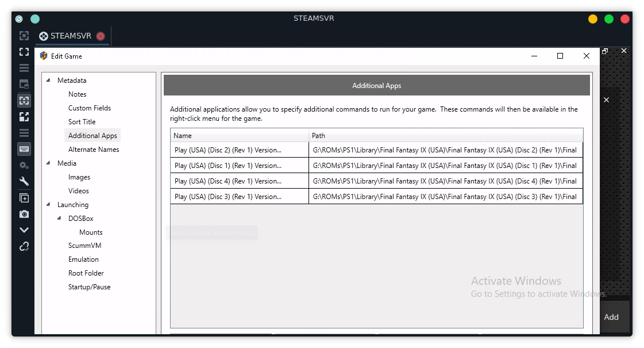Open the Notes section
The image size is (644, 348).
point(77,94)
